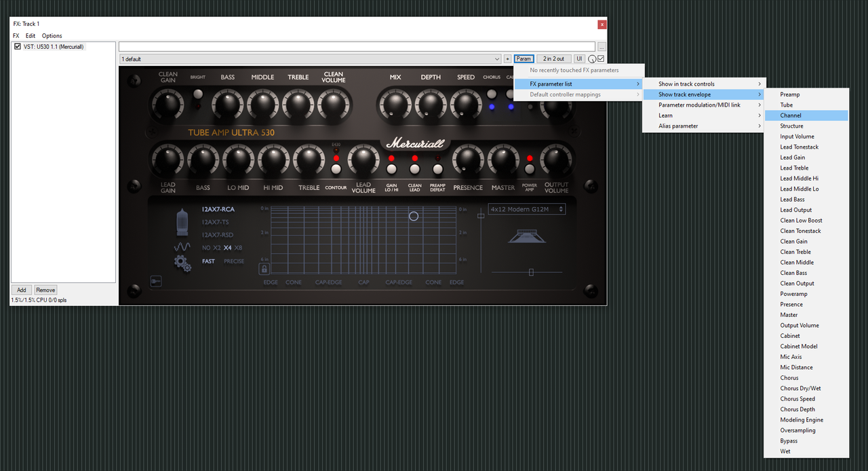Screen dimensions: 868x471
Task: Click the Presence knob
Action: click(x=468, y=159)
